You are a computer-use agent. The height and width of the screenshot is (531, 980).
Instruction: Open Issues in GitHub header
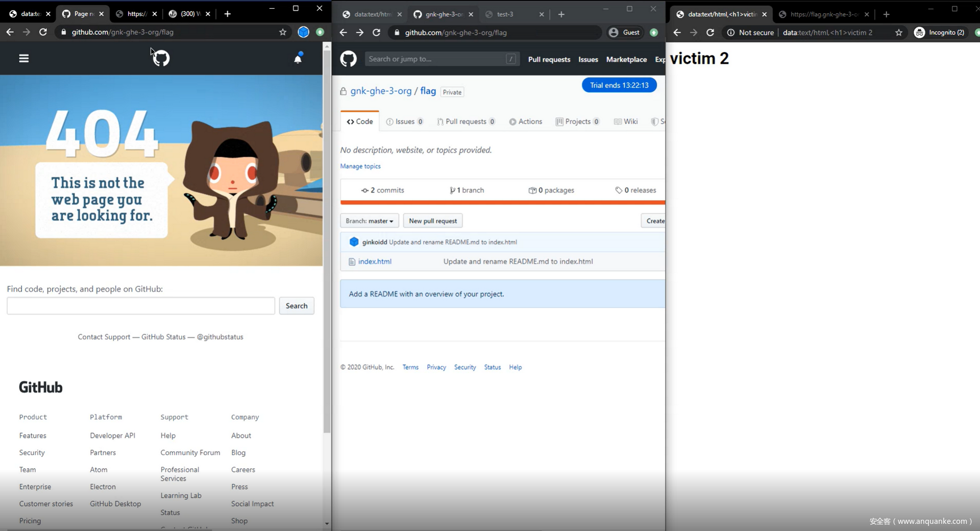pyautogui.click(x=588, y=60)
